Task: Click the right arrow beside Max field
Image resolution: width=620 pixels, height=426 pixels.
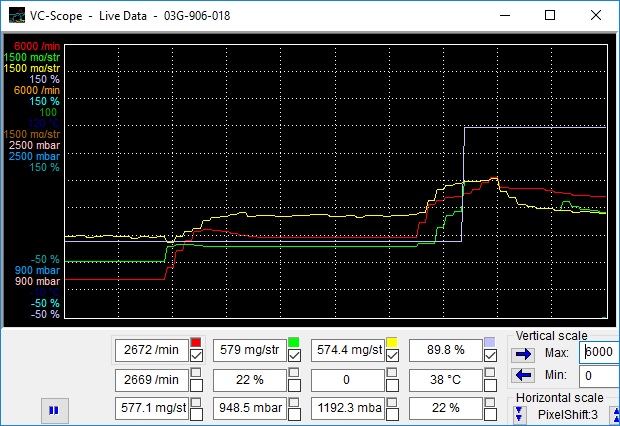Action: 521,353
